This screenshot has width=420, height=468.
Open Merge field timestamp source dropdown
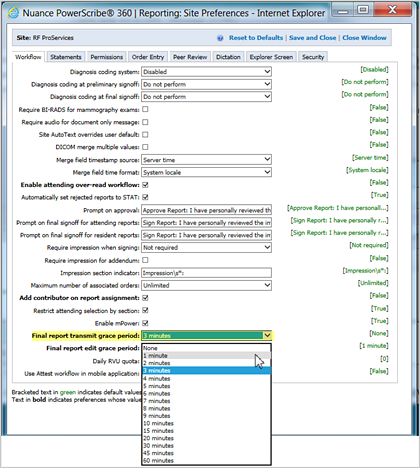206,160
